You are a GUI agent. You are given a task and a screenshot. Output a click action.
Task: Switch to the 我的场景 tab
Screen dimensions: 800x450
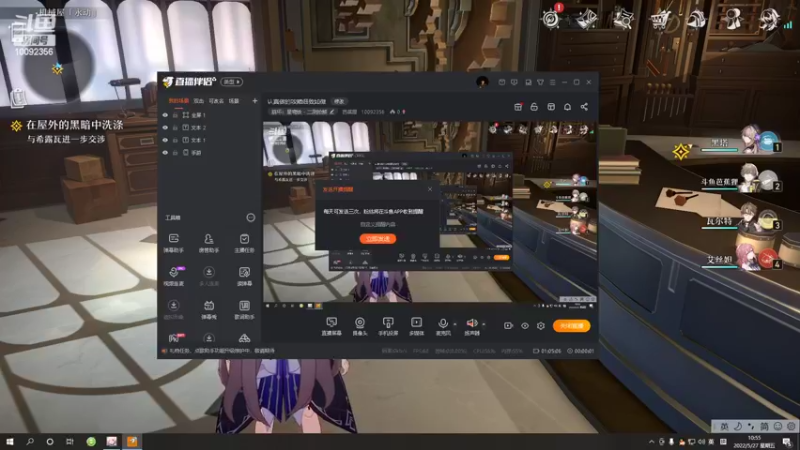[179, 101]
